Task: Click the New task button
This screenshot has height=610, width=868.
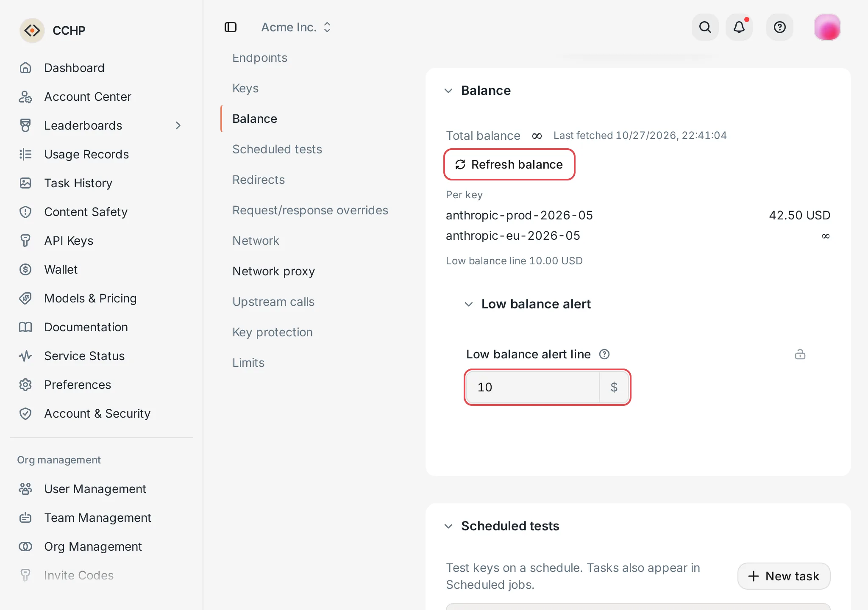Action: point(784,576)
